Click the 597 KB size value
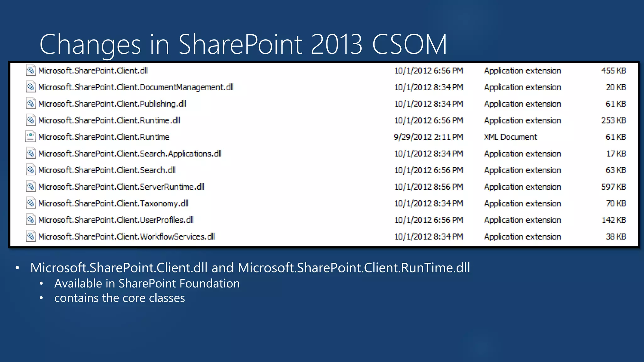The width and height of the screenshot is (644, 362). click(613, 187)
